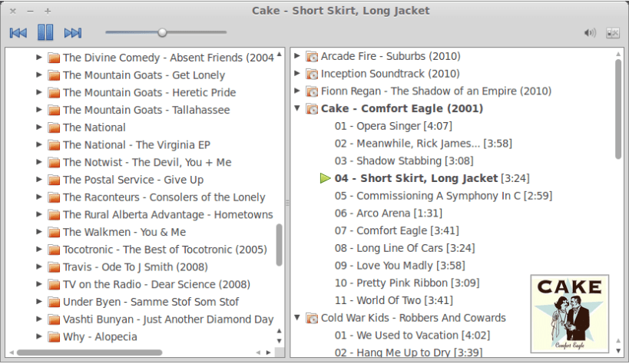Select Tocotronic - The Best of Tocotronic entry
This screenshot has height=364, width=629.
click(x=165, y=250)
